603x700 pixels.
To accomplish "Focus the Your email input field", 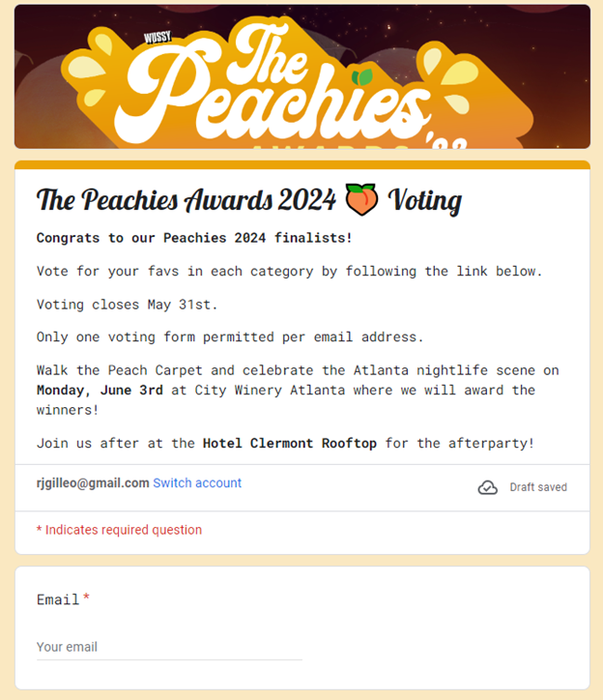I will coord(169,647).
